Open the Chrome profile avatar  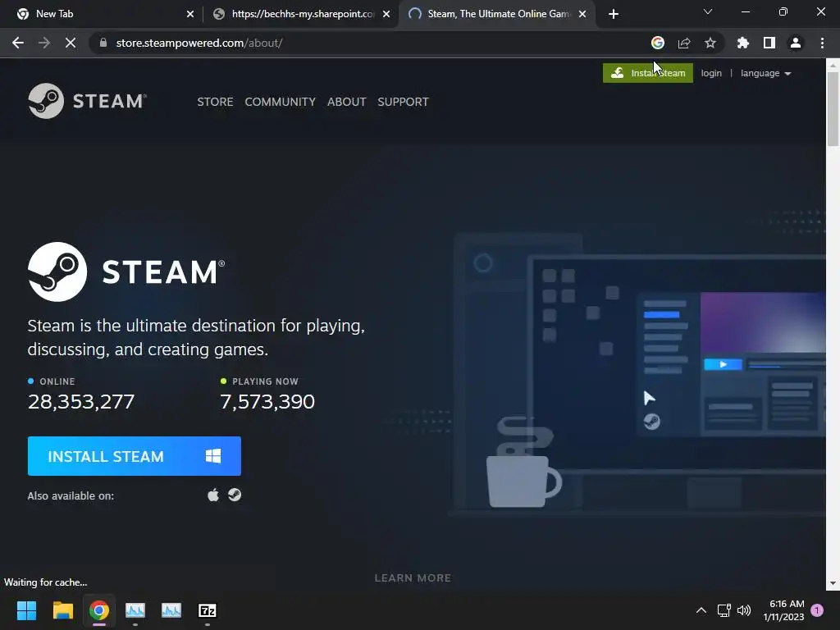(796, 43)
